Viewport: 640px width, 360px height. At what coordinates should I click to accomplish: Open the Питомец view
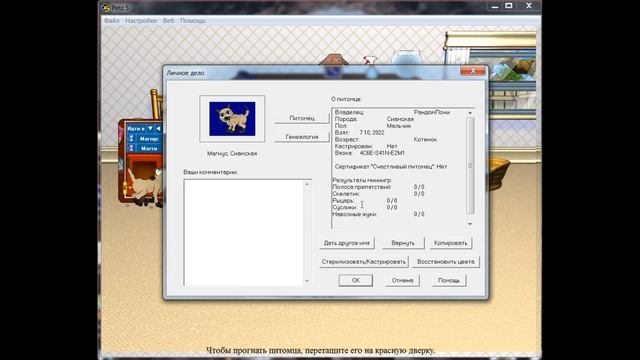pyautogui.click(x=302, y=118)
